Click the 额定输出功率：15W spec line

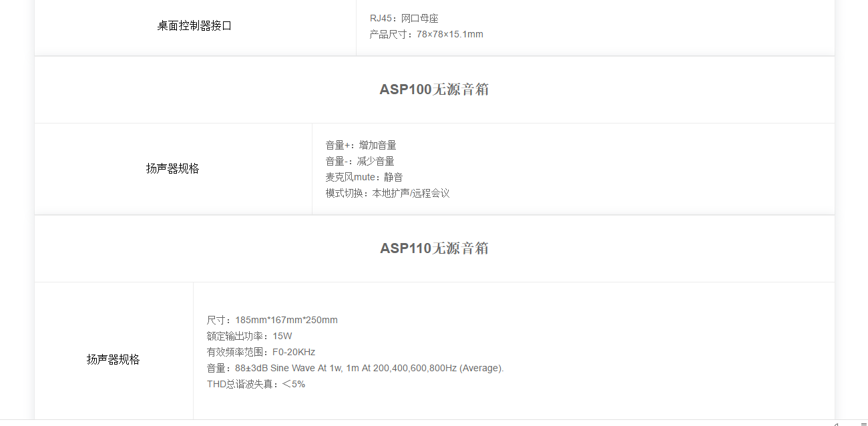(249, 336)
